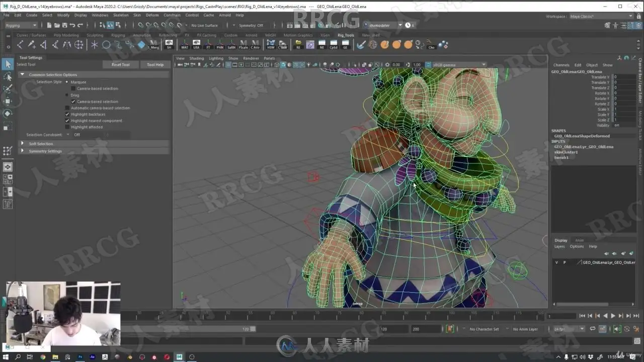
Task: Click the Undo arrow icon
Action: click(72, 25)
